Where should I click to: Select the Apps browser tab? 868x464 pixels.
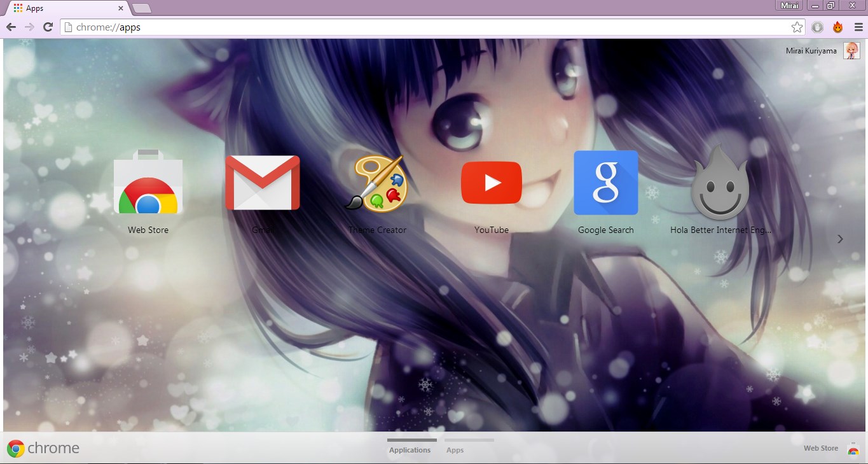[68, 9]
